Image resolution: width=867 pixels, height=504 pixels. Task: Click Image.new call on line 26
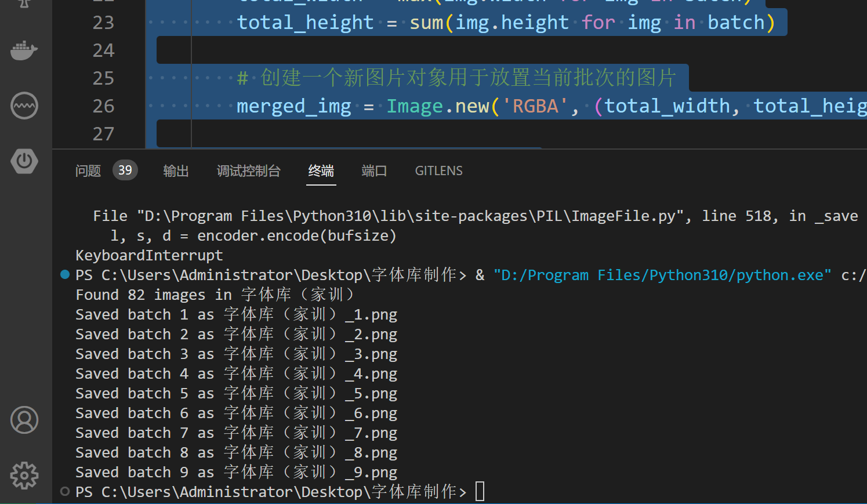(438, 106)
